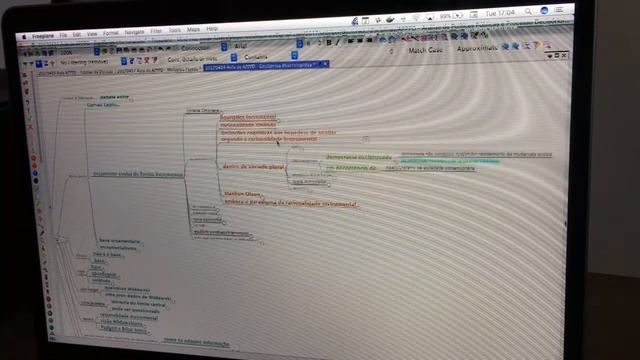Image resolution: width=640 pixels, height=360 pixels.
Task: Select the embora o paradigma da racionalidade instrumental node
Action: pyautogui.click(x=291, y=203)
